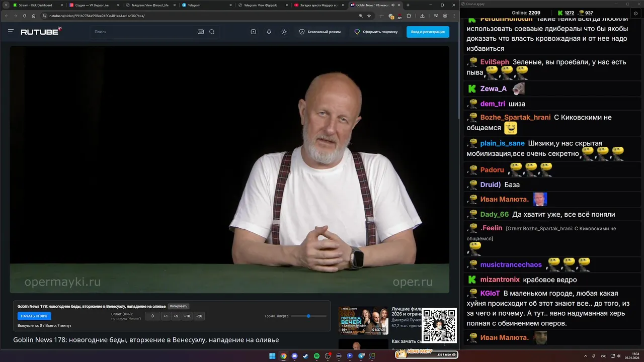The image size is (644, 362).
Task: Open the tab search dropdown arrow
Action: coord(6,5)
